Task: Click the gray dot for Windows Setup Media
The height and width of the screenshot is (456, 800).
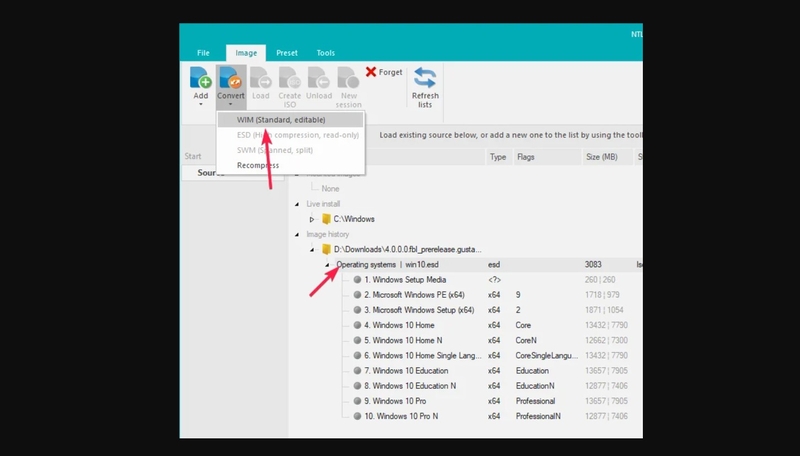Action: click(357, 280)
